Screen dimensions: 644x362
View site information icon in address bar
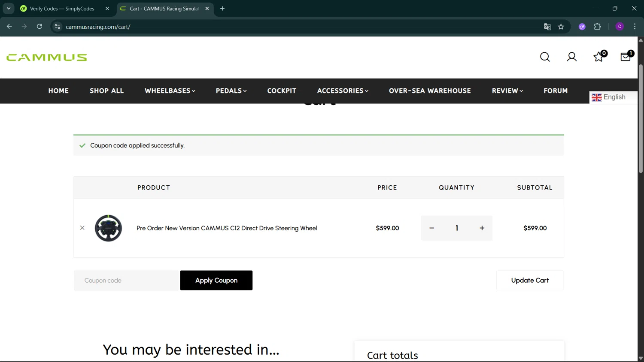(57, 27)
